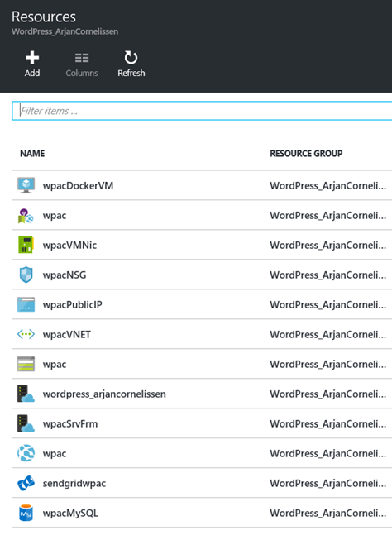Select the wpacDockerVM virtual machine icon
The width and height of the screenshot is (392, 535).
click(26, 185)
